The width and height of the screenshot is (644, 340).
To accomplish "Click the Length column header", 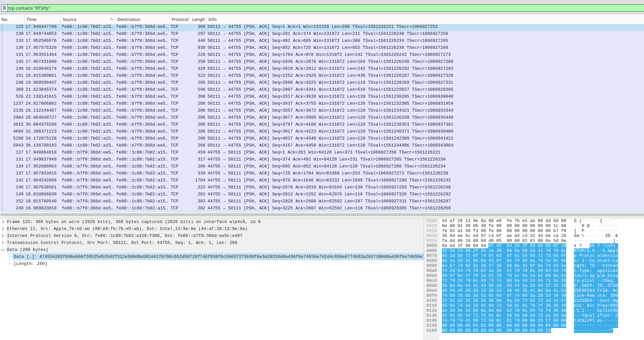I will tap(198, 19).
